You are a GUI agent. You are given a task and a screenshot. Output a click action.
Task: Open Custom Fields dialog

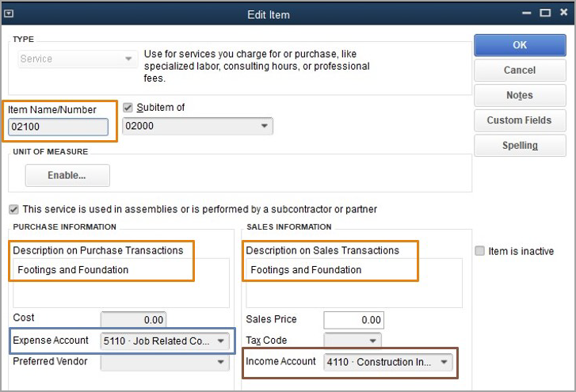coord(520,120)
